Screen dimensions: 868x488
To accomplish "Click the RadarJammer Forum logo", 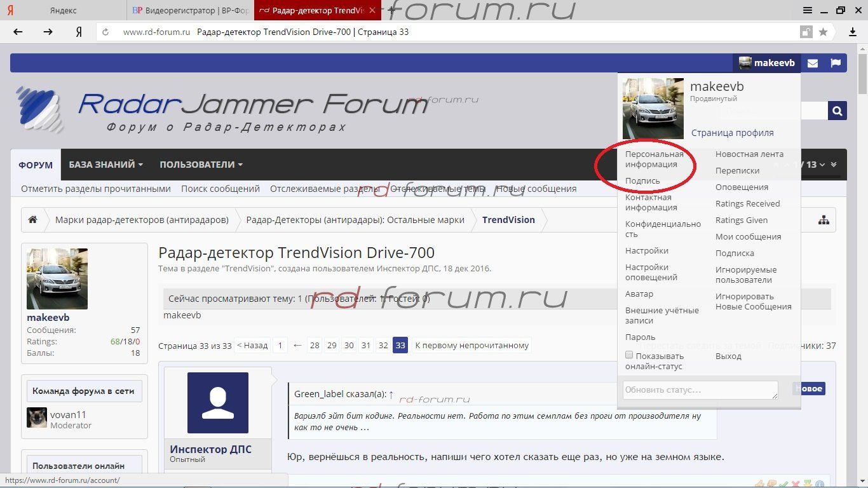I will 222,111.
